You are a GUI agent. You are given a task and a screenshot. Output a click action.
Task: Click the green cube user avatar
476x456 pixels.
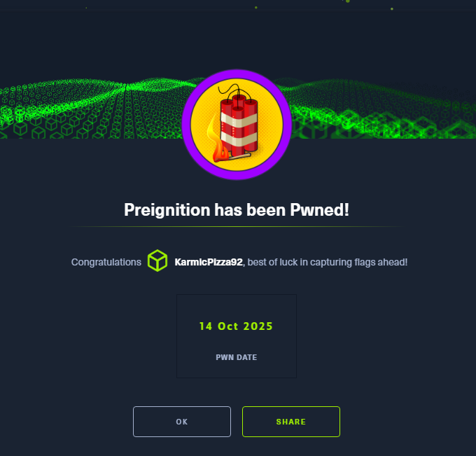click(157, 261)
